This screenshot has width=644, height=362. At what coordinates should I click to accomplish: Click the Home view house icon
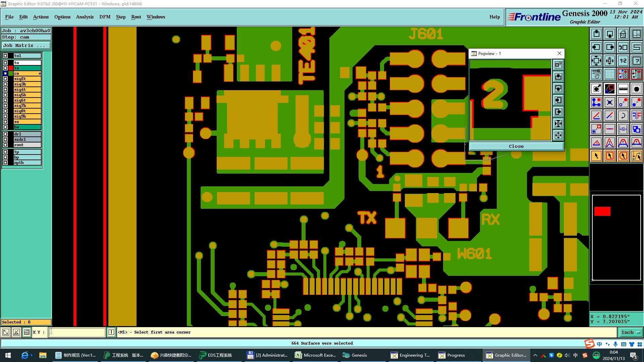pos(623,34)
